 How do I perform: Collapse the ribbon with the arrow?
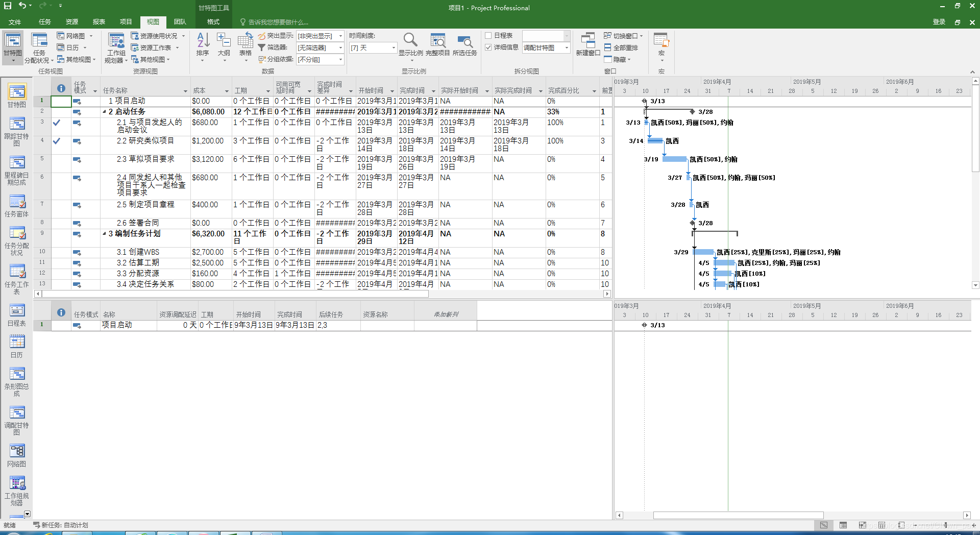pyautogui.click(x=972, y=72)
